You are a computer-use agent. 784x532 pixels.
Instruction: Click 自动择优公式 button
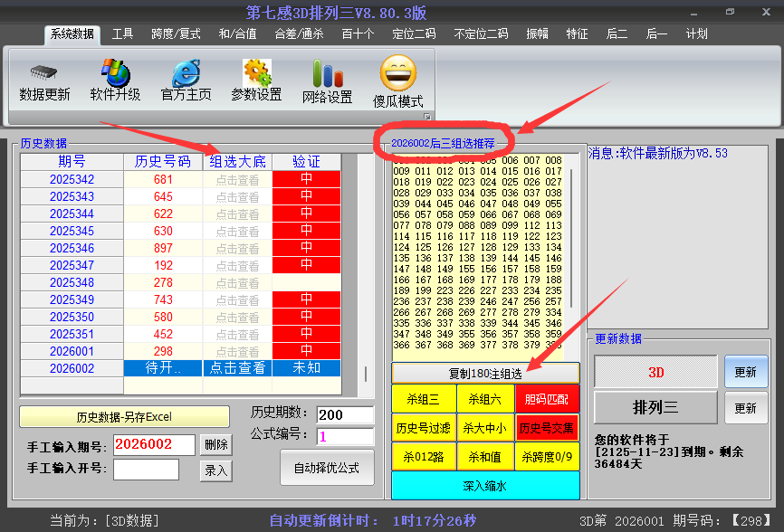(327, 468)
